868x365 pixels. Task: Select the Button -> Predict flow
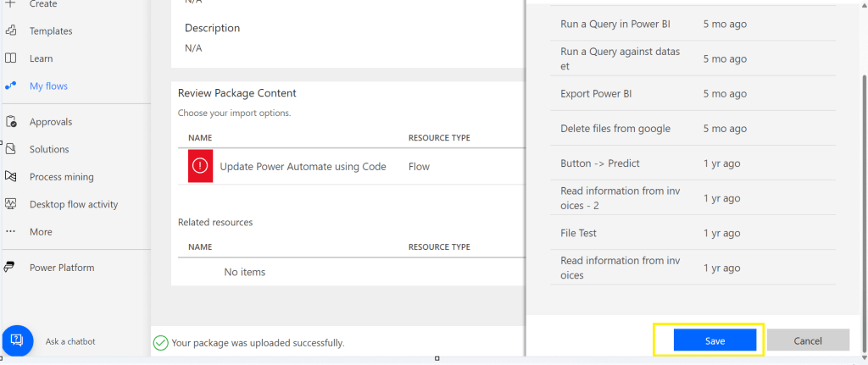point(599,163)
